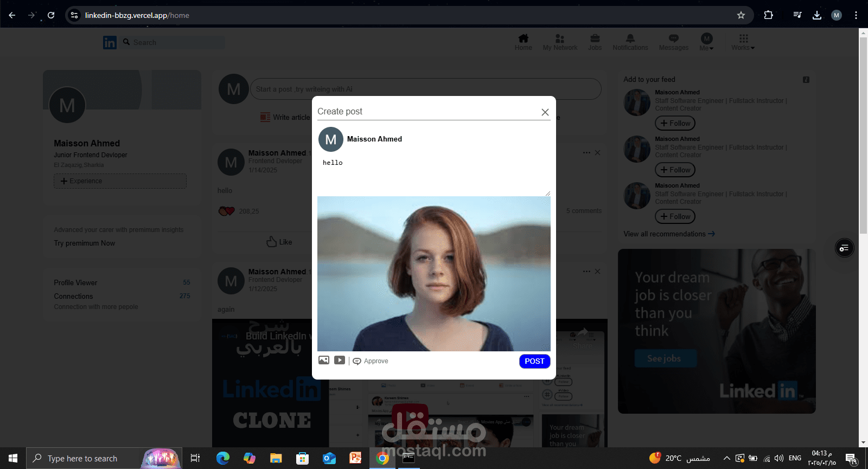This screenshot has height=469, width=868.
Task: Bookmark this page with the star icon
Action: pos(741,15)
